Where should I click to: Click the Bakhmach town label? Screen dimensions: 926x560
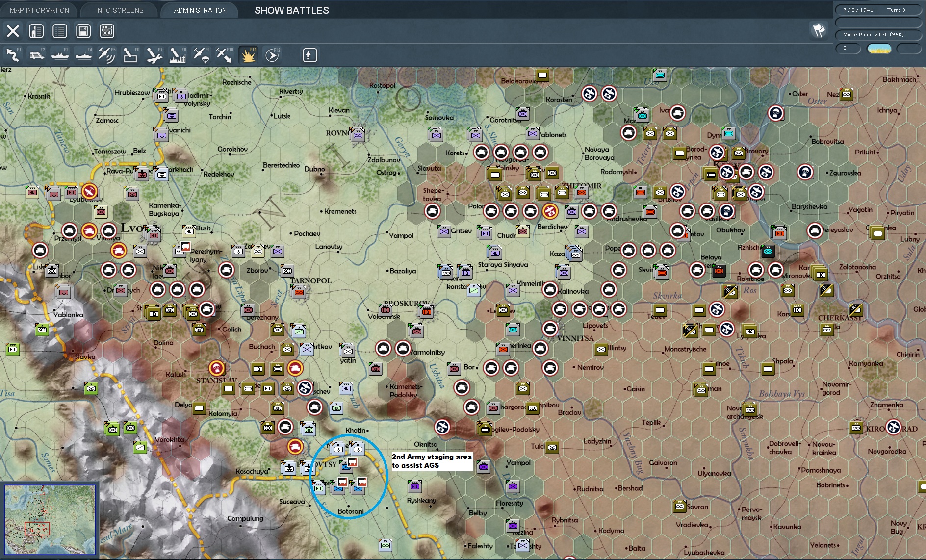(x=899, y=79)
